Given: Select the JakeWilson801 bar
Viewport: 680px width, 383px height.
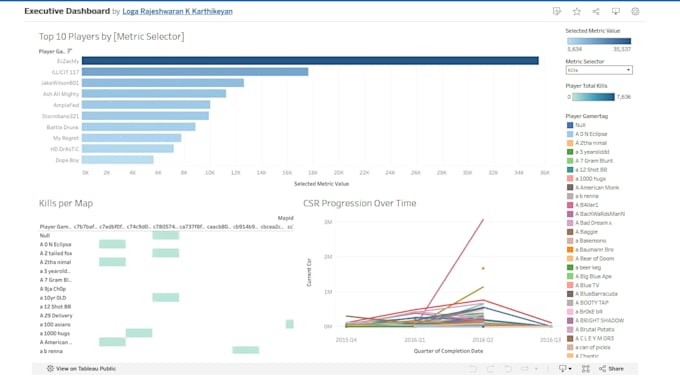Looking at the screenshot, I should tap(163, 83).
